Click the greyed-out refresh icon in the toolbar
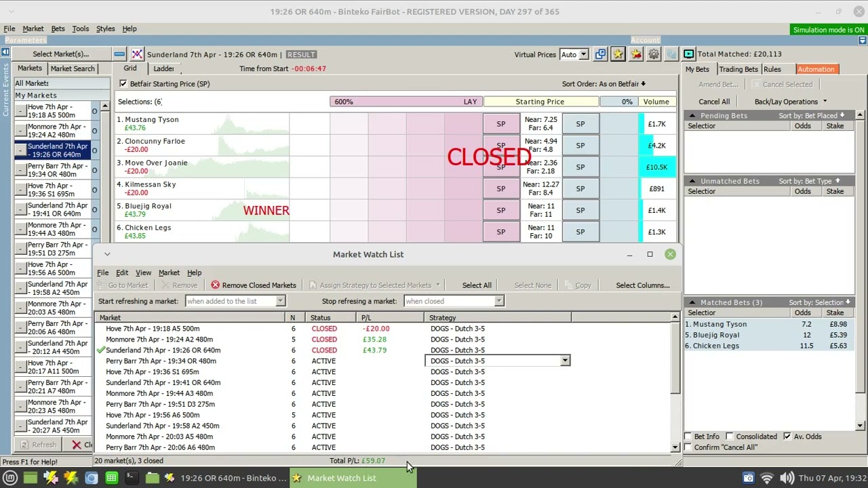Screen dimensions: 868x488 click(671, 54)
